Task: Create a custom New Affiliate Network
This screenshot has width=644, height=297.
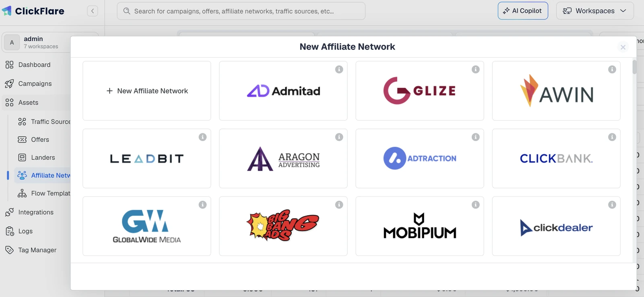Action: tap(147, 91)
